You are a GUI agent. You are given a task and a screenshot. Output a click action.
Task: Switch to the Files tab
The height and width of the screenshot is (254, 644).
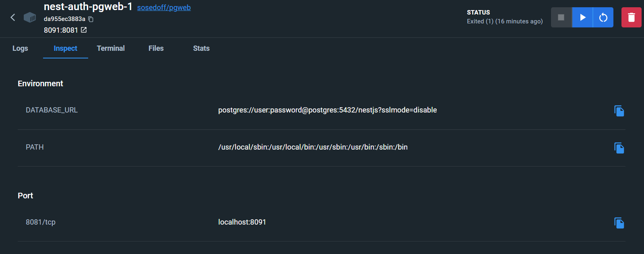[x=156, y=48]
